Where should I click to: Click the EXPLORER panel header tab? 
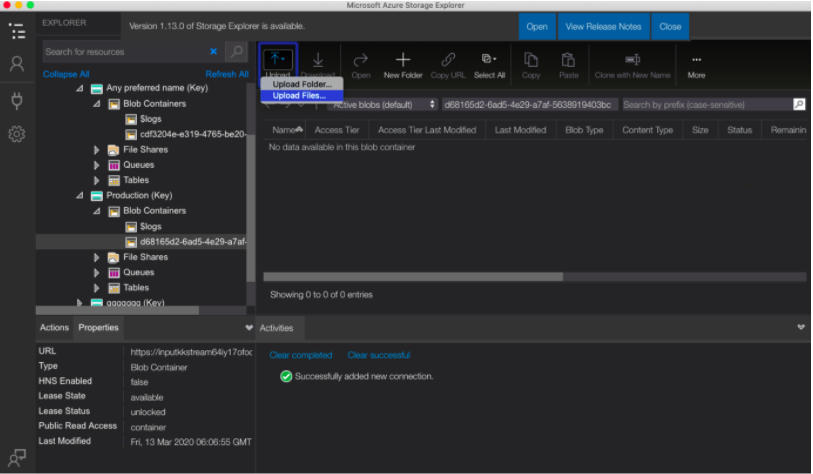pos(64,23)
